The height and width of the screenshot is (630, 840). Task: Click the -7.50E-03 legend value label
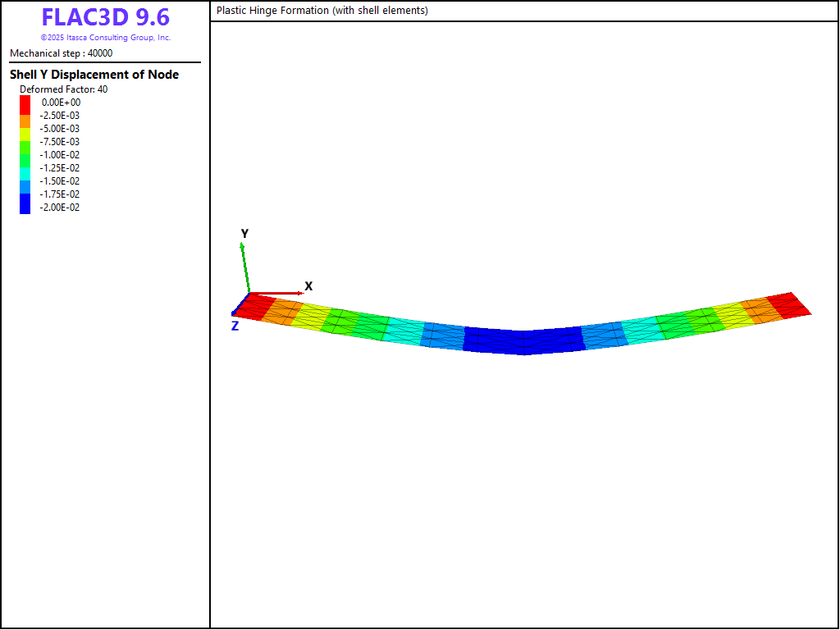[x=60, y=142]
